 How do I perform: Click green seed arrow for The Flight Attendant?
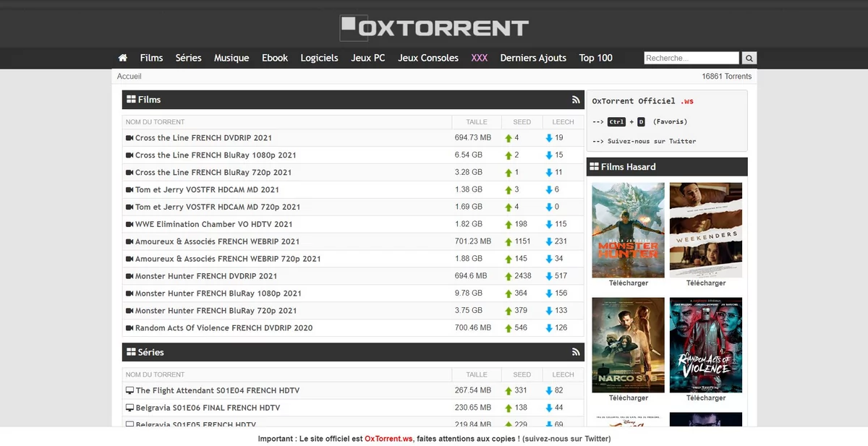(509, 391)
